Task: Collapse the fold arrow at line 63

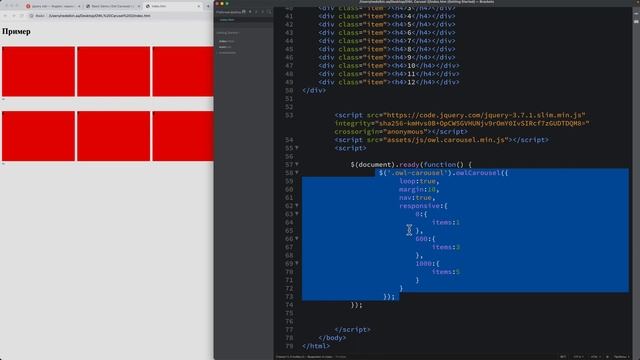Action: [297, 213]
